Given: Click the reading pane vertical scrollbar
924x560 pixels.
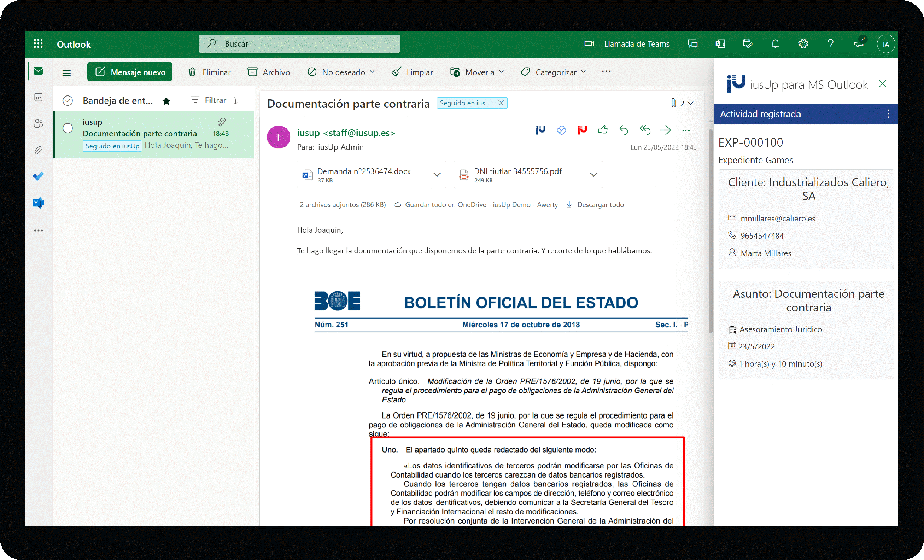Looking at the screenshot, I should (x=710, y=231).
